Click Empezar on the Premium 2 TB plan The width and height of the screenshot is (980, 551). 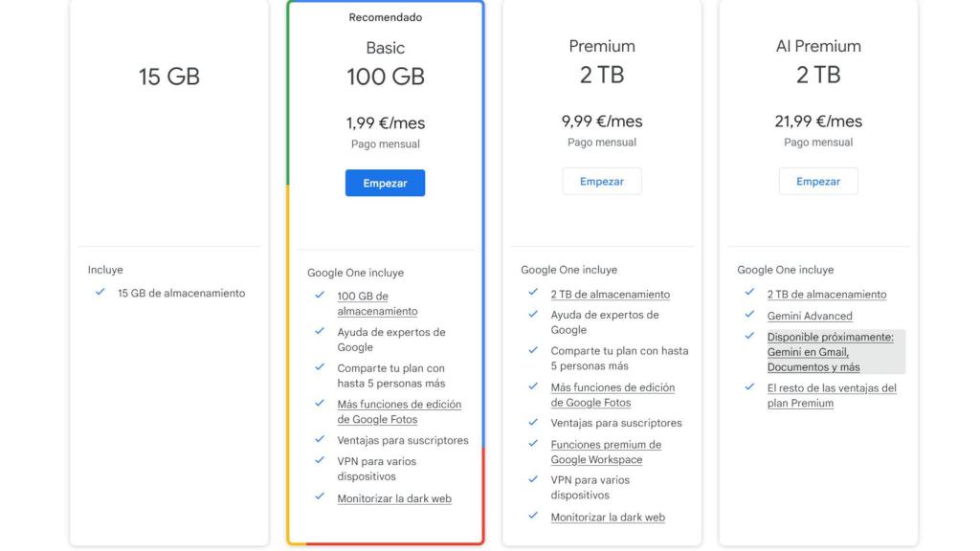tap(602, 181)
